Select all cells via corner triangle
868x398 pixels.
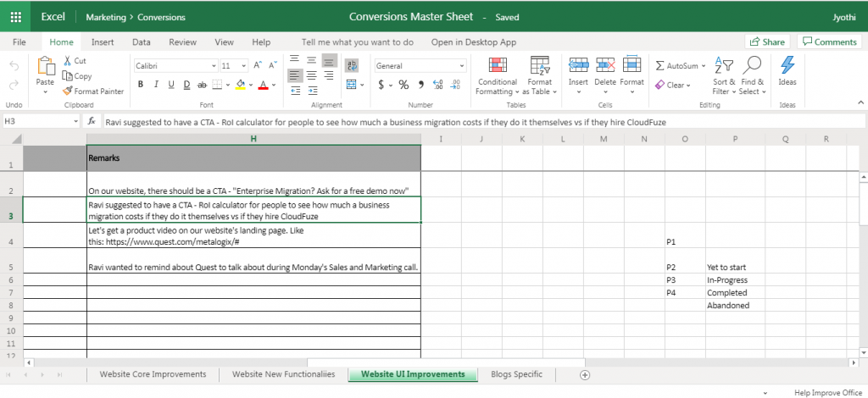coord(16,139)
